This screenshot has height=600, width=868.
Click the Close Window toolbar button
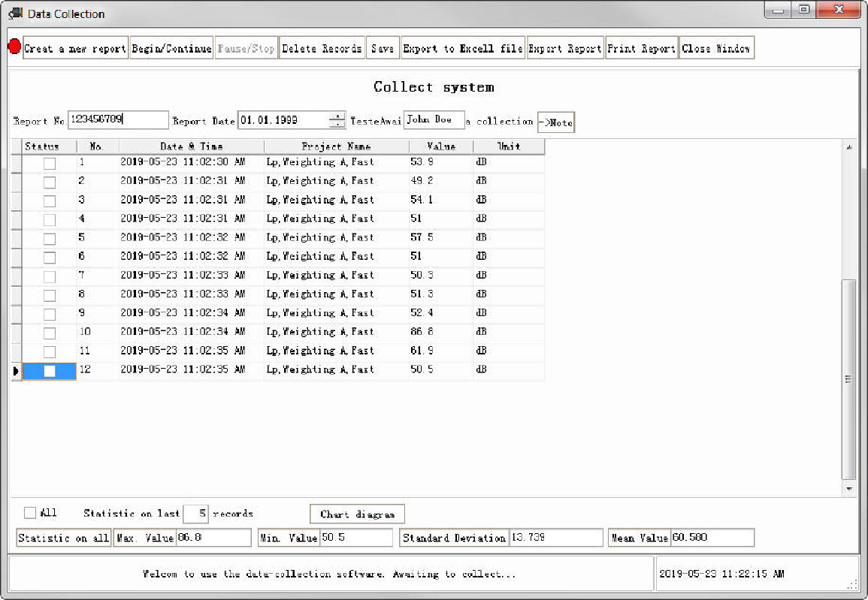pos(716,47)
